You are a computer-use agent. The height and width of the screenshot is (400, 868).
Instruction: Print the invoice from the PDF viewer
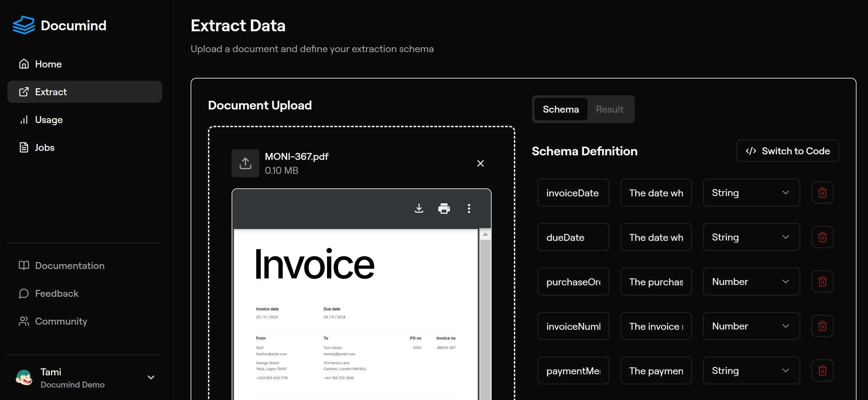point(444,209)
